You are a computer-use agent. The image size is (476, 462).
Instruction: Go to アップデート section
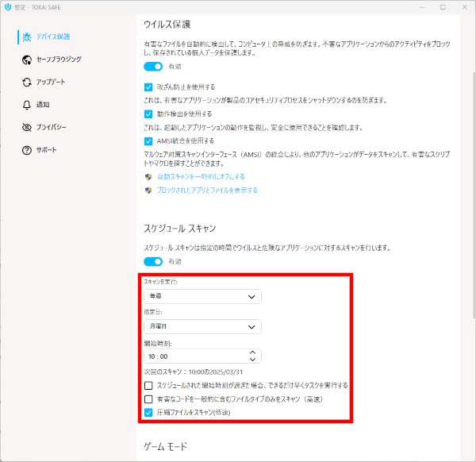coord(51,82)
